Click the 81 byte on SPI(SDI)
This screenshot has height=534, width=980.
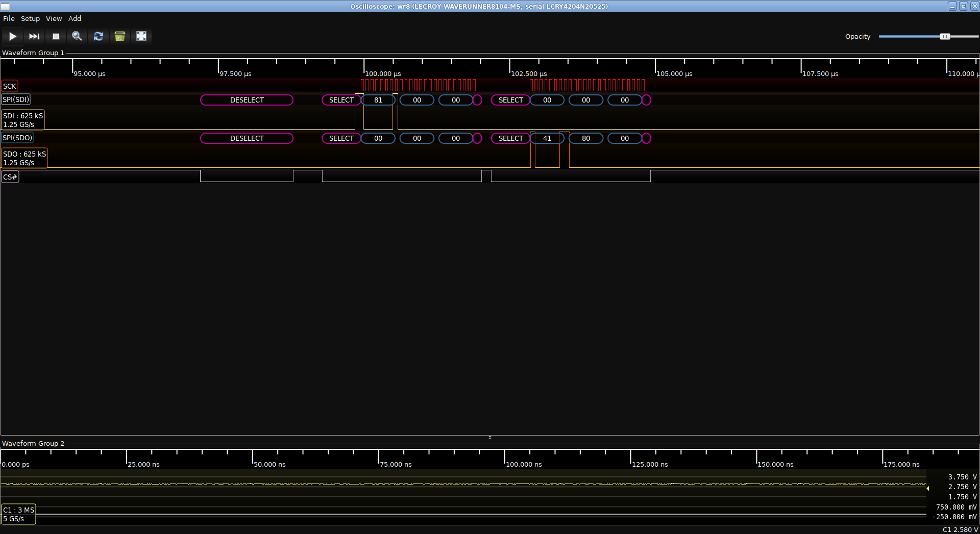pyautogui.click(x=378, y=100)
